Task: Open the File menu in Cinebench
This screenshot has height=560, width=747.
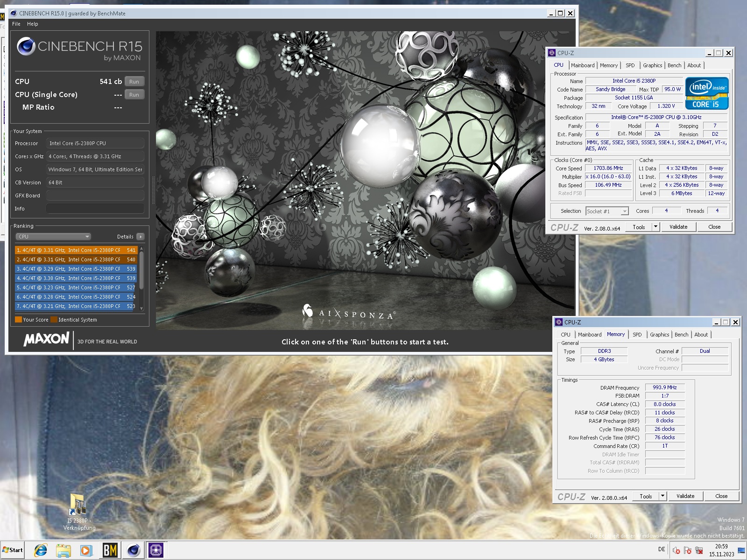Action: pos(16,24)
